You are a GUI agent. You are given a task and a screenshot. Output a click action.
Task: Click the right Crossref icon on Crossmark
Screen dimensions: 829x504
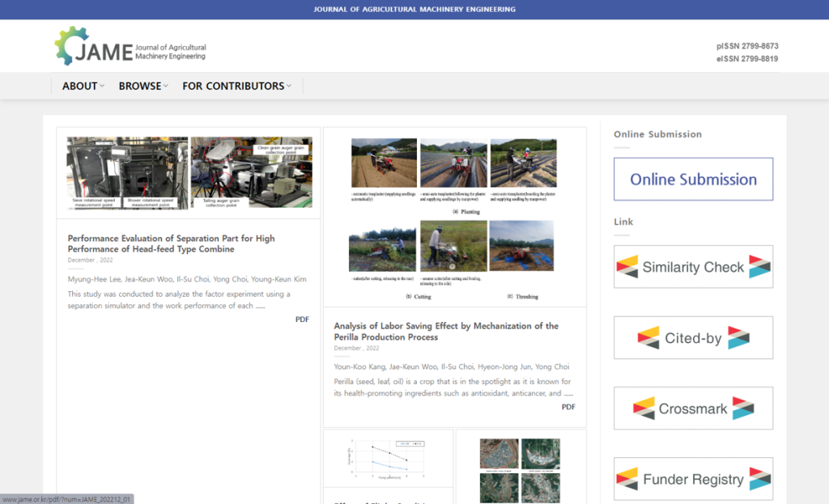coord(743,409)
